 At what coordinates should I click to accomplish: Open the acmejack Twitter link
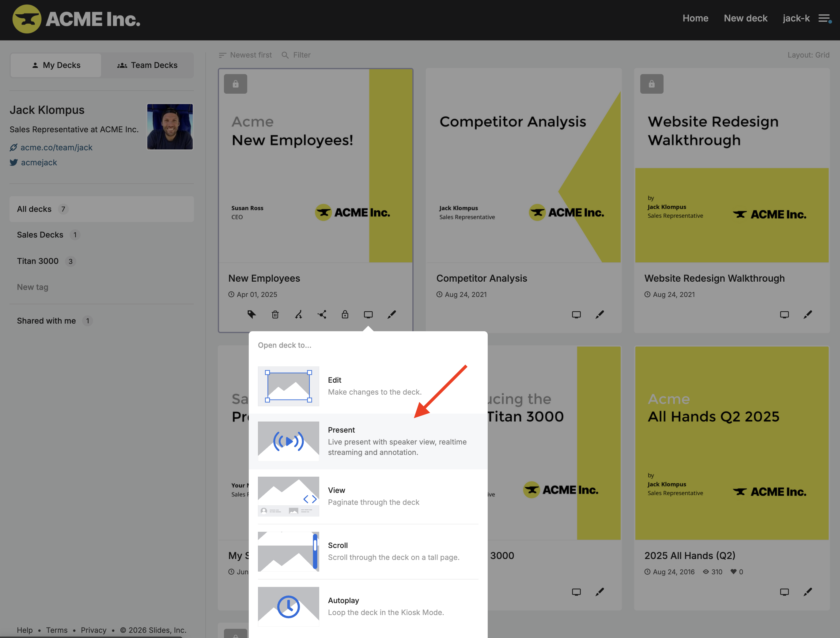[39, 163]
